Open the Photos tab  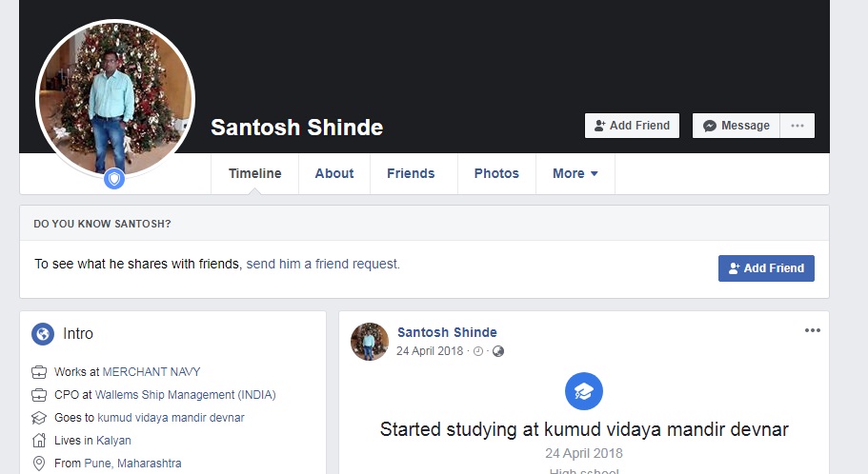[x=496, y=173]
